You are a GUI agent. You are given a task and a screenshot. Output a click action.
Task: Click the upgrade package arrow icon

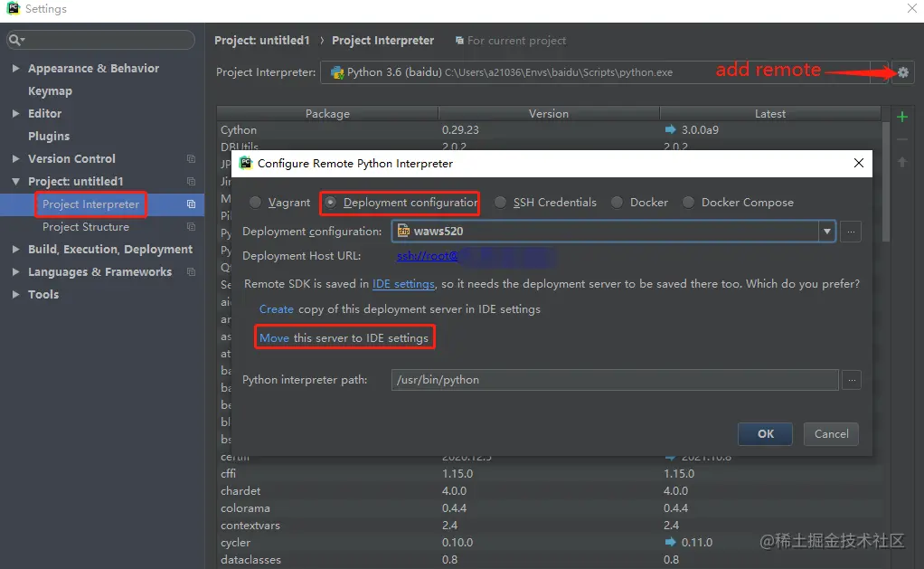[x=902, y=162]
